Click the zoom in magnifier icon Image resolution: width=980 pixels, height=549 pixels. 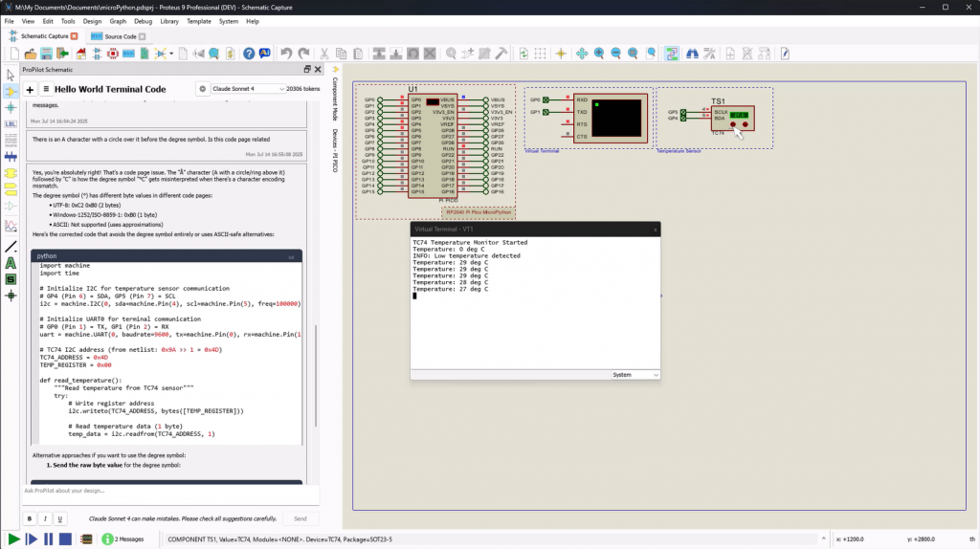click(x=599, y=54)
